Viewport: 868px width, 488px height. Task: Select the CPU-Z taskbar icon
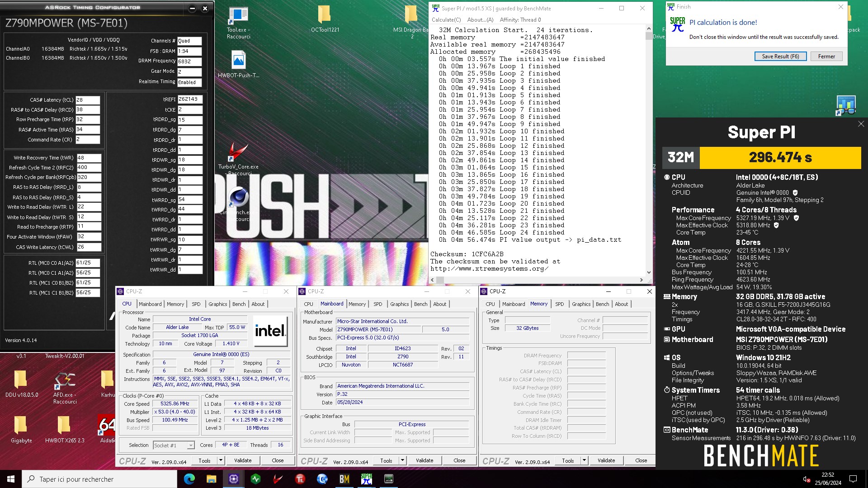(234, 479)
